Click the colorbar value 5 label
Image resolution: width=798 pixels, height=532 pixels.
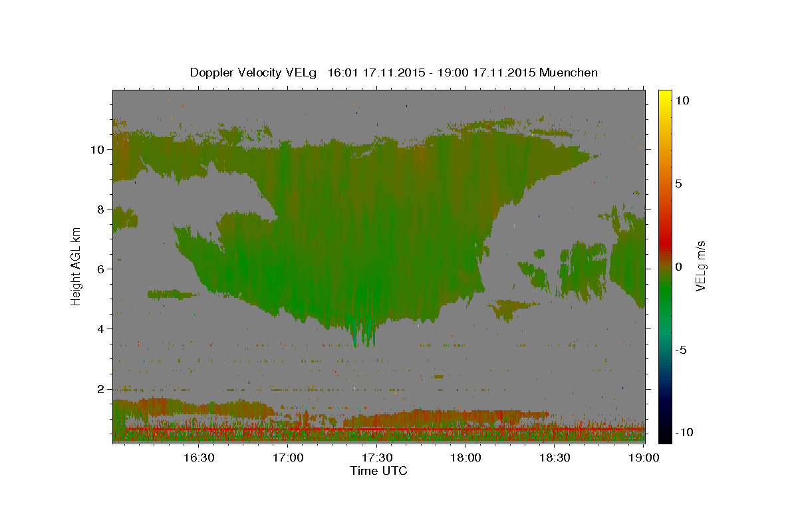click(679, 184)
